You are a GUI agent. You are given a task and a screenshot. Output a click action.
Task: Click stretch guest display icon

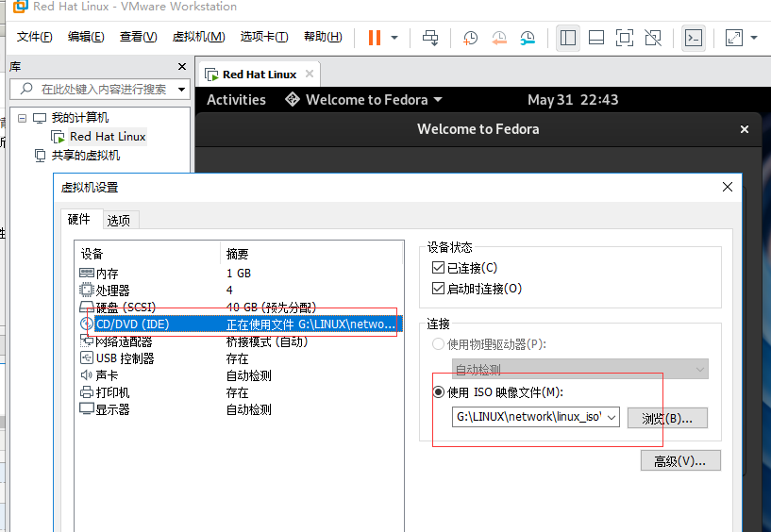click(x=733, y=38)
